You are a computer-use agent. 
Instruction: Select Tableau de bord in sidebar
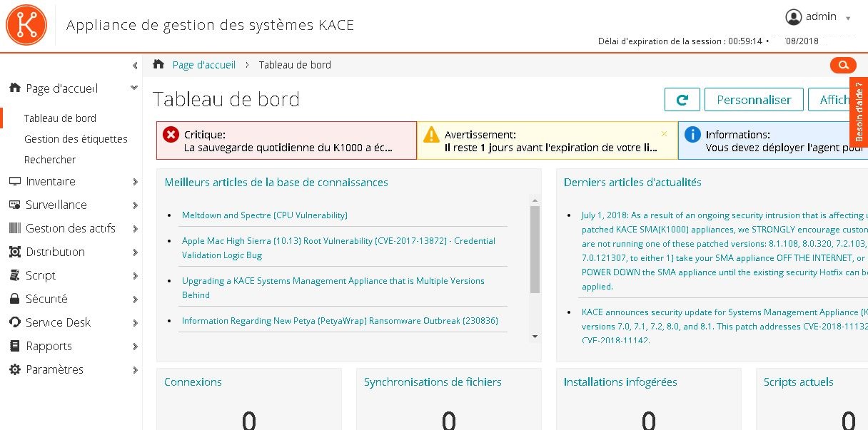pyautogui.click(x=60, y=118)
